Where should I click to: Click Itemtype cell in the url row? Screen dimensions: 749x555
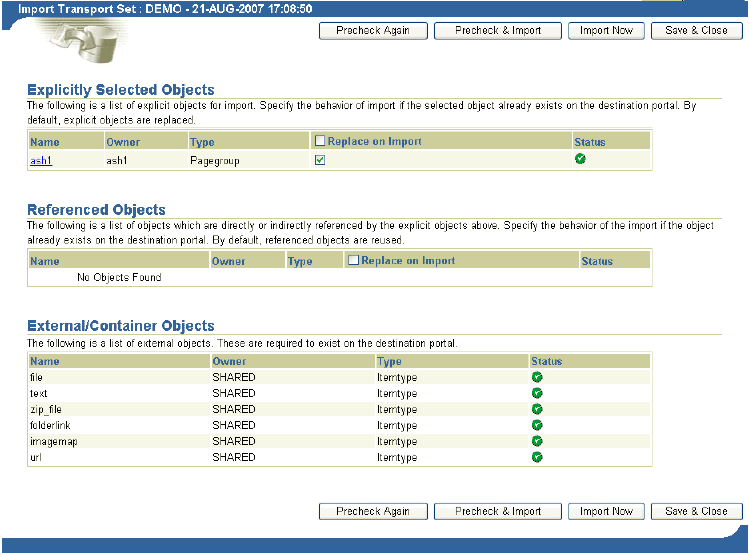[x=397, y=458]
